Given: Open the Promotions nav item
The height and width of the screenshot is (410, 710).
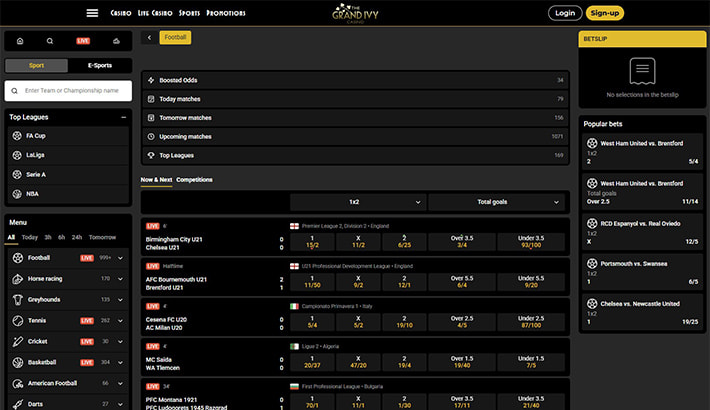Looking at the screenshot, I should pyautogui.click(x=226, y=13).
